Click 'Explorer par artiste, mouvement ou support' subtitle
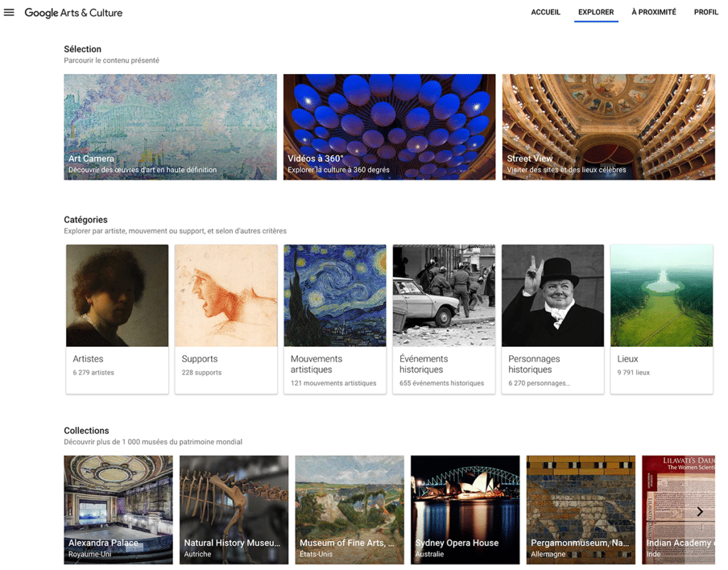 [x=175, y=231]
